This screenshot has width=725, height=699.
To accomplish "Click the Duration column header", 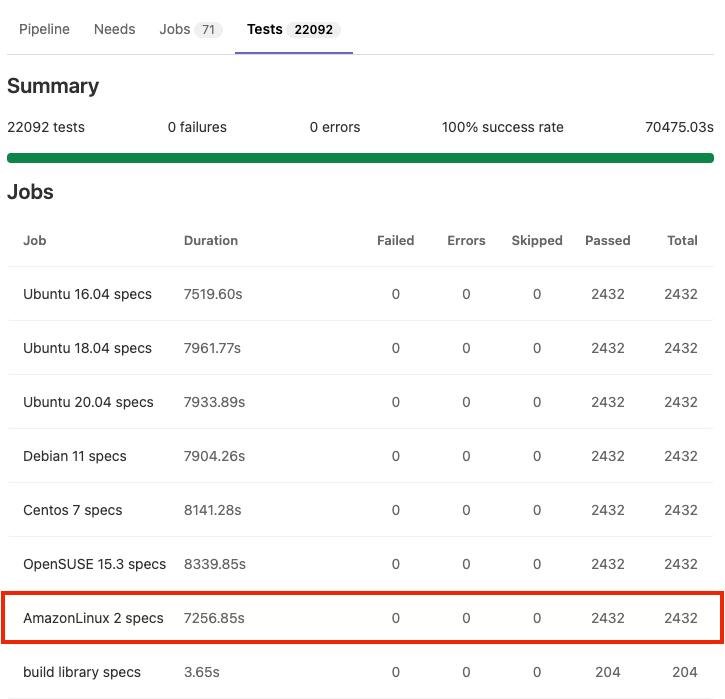I will pyautogui.click(x=211, y=241).
